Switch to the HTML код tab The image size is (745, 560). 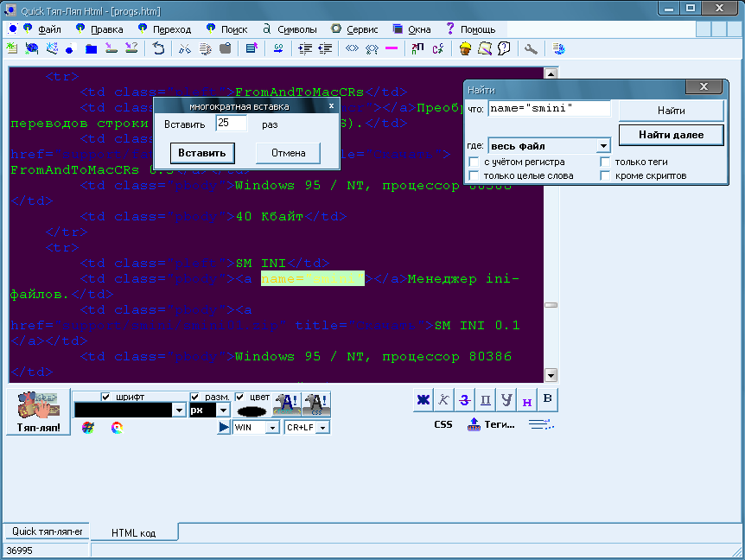pos(133,533)
